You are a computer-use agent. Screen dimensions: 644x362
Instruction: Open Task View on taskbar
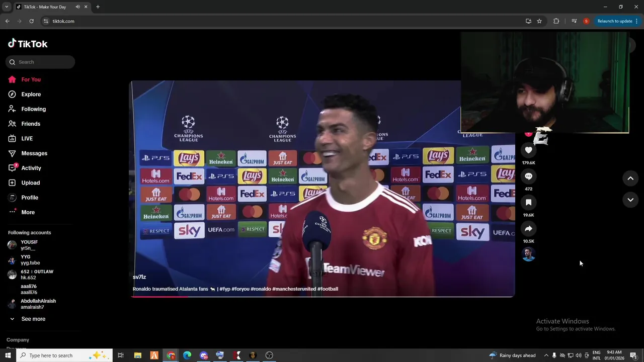121,355
